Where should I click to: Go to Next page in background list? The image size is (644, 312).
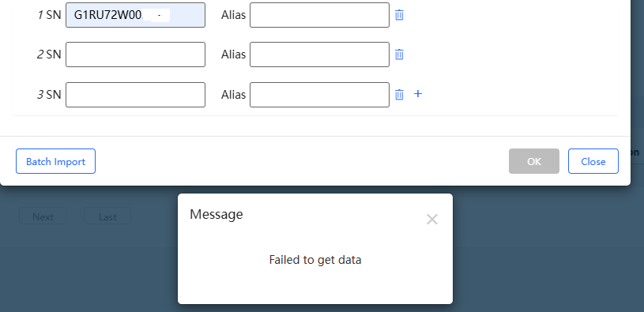(43, 216)
